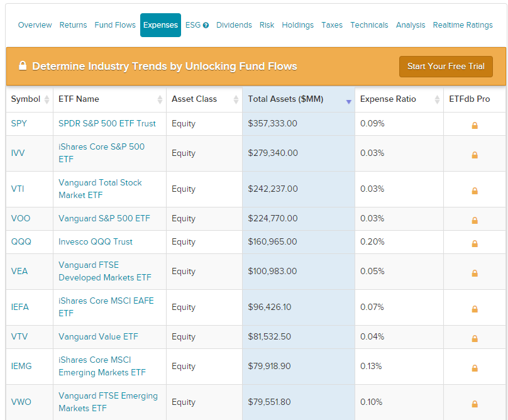Open the SPY symbol link
Viewport: 508px width, 420px height.
[x=19, y=123]
